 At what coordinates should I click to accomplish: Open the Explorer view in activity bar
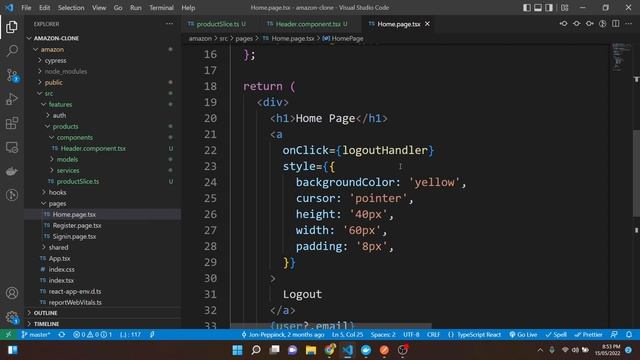pyautogui.click(x=12, y=27)
